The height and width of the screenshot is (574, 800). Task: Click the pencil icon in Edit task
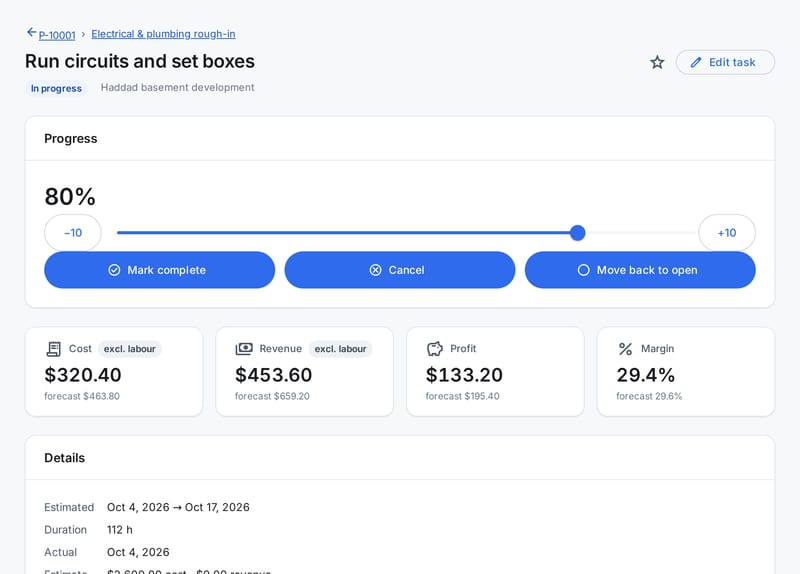(696, 62)
